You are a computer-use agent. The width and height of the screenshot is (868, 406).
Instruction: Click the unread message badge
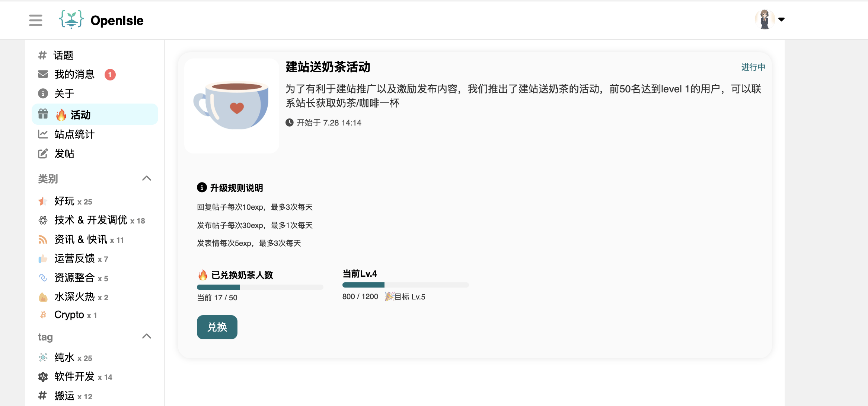110,74
